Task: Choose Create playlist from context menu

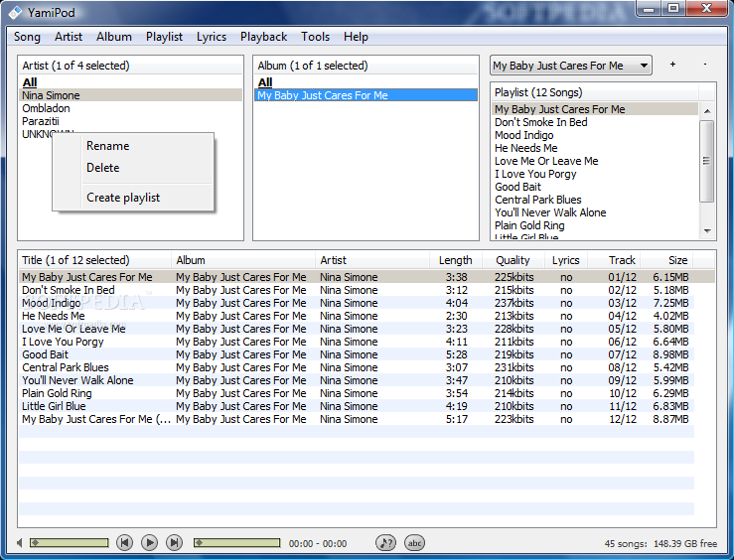Action: 123,198
